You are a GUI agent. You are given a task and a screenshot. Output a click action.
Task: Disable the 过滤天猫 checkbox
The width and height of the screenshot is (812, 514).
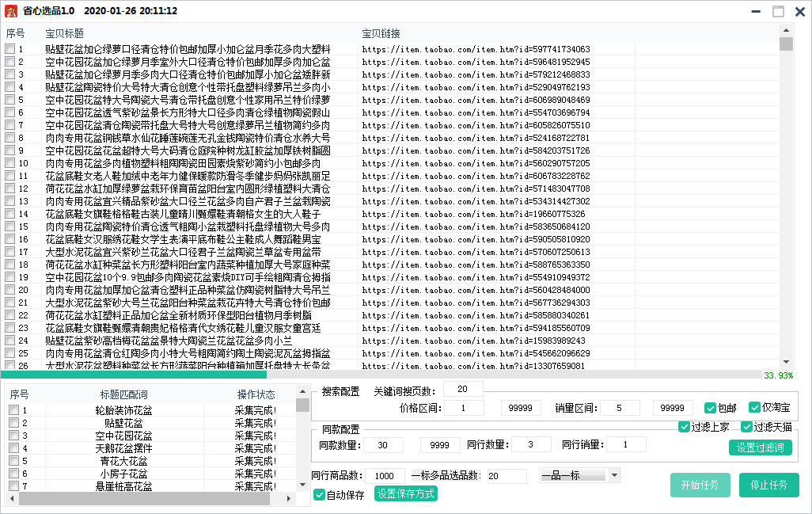(746, 427)
